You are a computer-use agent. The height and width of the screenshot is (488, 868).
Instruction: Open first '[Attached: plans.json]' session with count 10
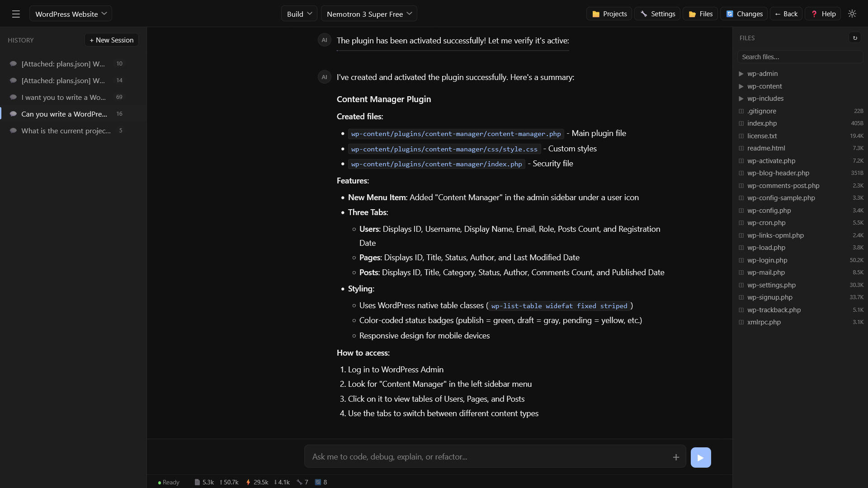click(73, 64)
